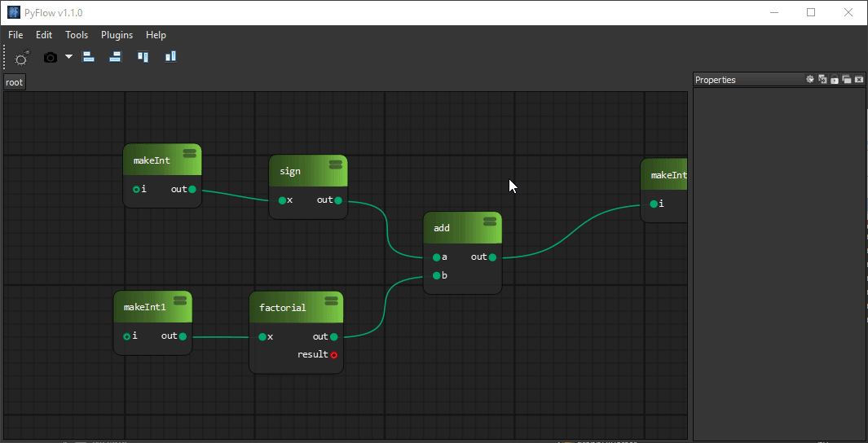Open the Tools menu
The width and height of the screenshot is (868, 443).
[77, 35]
